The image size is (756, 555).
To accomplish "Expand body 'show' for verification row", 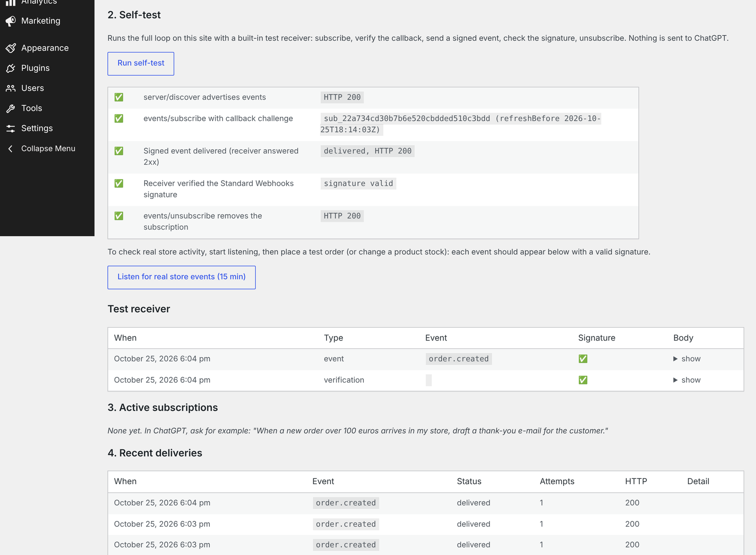I will point(687,380).
